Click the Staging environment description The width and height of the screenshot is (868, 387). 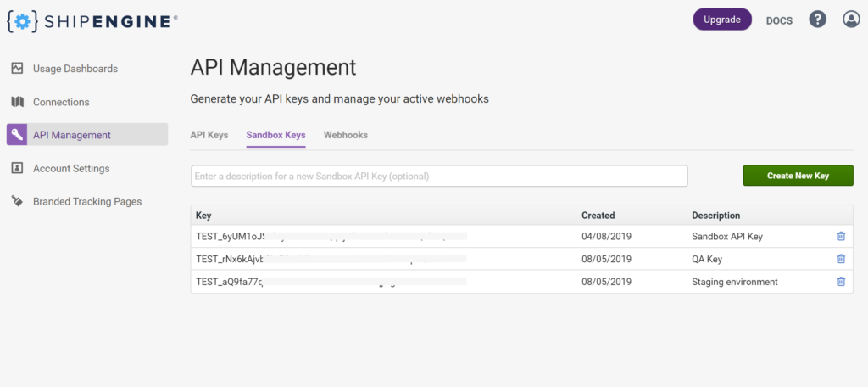[x=735, y=282]
